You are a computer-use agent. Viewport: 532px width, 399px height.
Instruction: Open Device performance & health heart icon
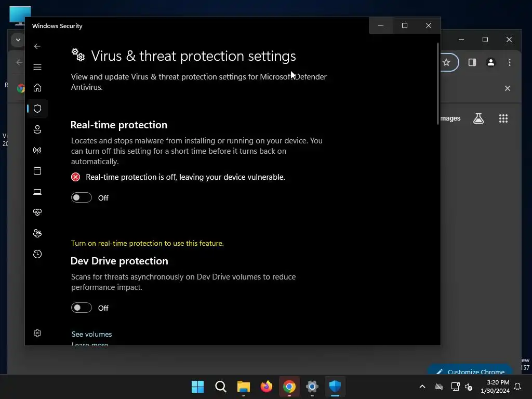[37, 212]
